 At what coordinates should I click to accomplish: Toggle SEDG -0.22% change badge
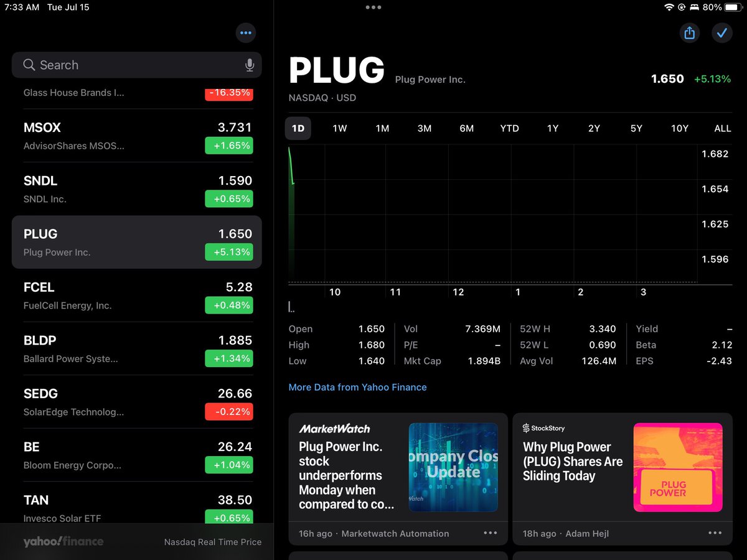229,412
